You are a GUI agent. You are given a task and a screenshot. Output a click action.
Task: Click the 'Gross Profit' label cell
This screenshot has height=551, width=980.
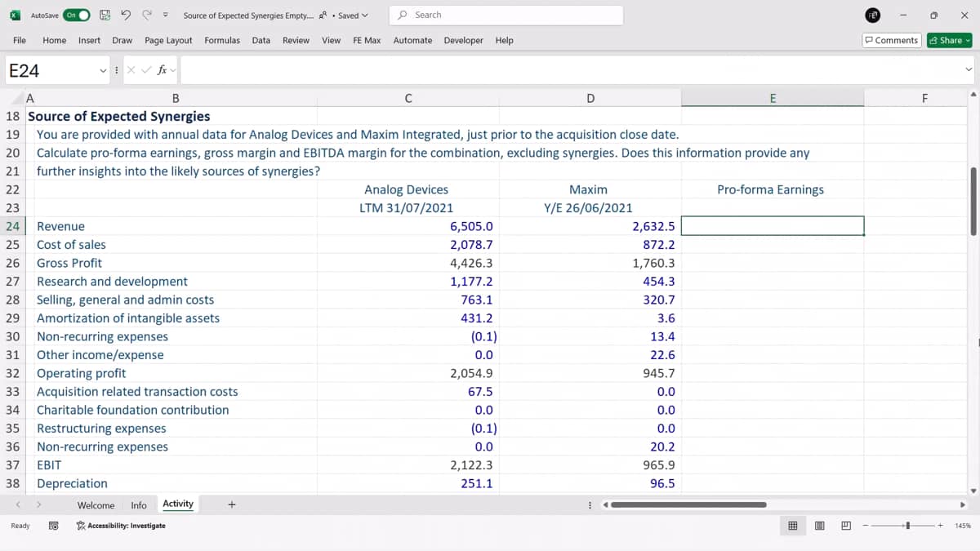click(x=69, y=263)
